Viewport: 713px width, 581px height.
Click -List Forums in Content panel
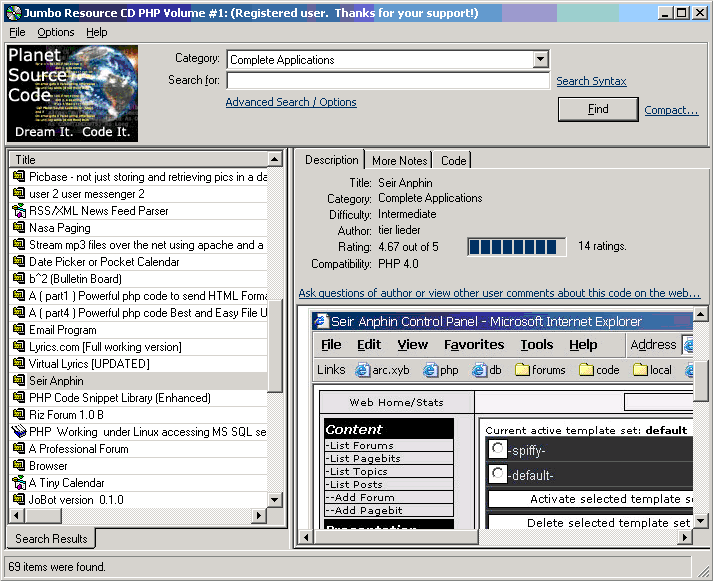389,446
